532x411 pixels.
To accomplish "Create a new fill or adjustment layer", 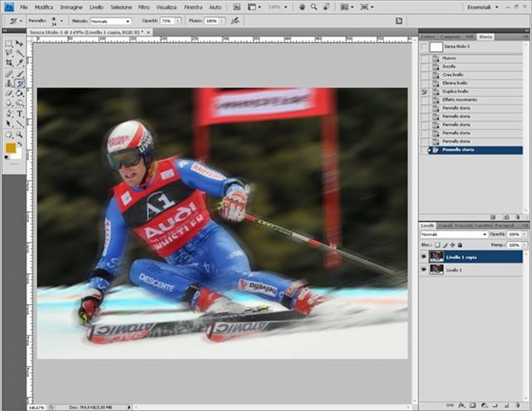I will pyautogui.click(x=484, y=405).
